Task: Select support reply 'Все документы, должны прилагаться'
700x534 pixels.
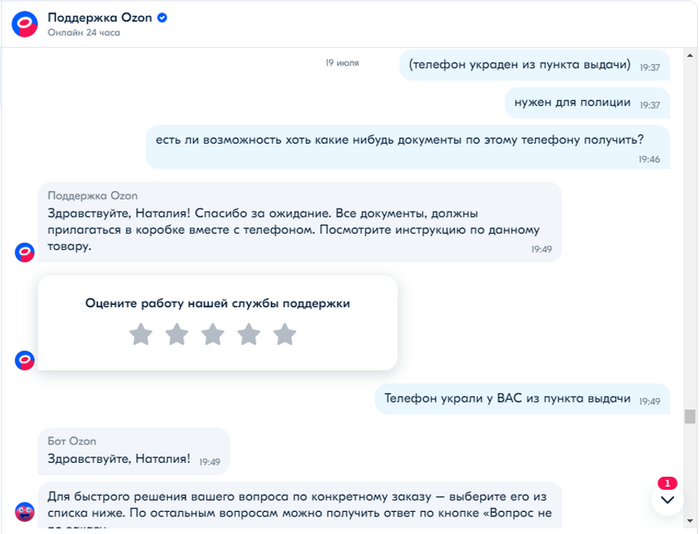Action: [300, 222]
